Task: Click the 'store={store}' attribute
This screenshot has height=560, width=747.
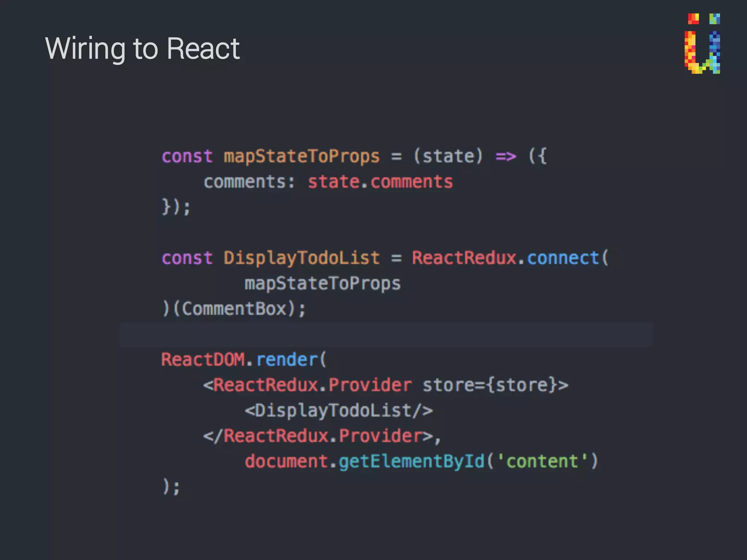Action: point(490,385)
